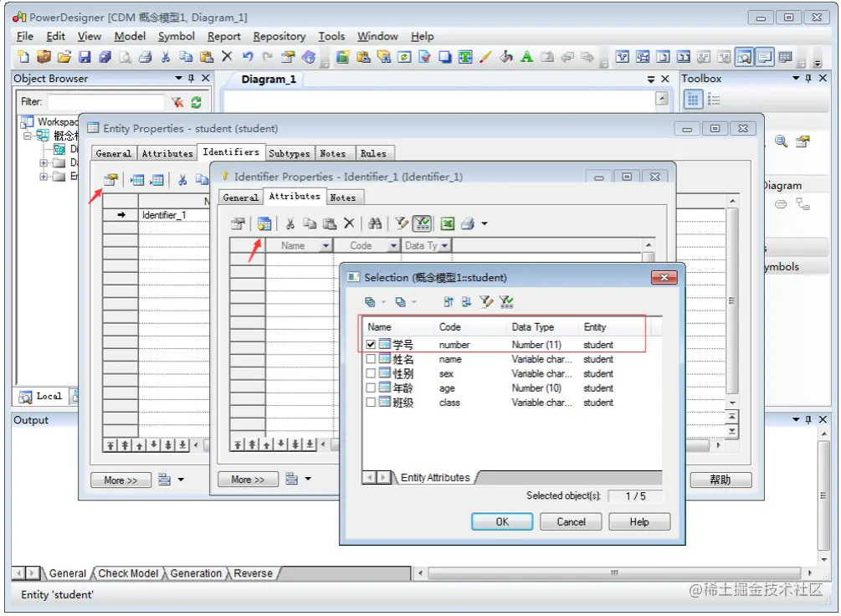This screenshot has width=841, height=616.
Task: Click More >> in Entity Properties
Action: click(x=121, y=480)
